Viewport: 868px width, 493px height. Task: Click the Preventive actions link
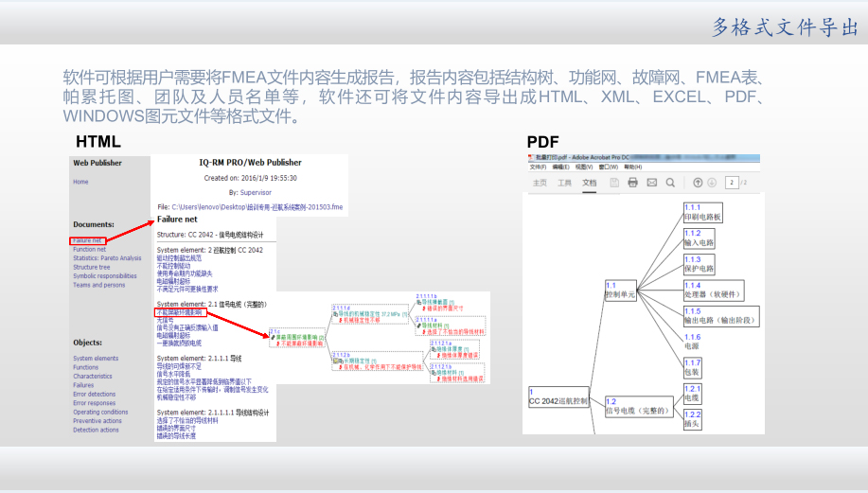tap(99, 421)
